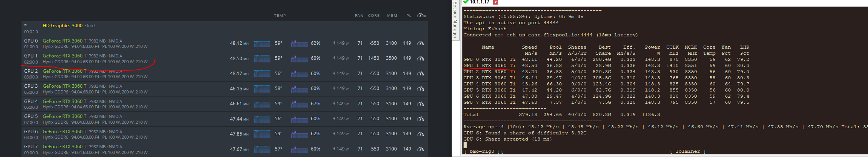This screenshot has width=868, height=157.
Task: Click terminal line 'Mining: Ethash'
Action: 485,29
